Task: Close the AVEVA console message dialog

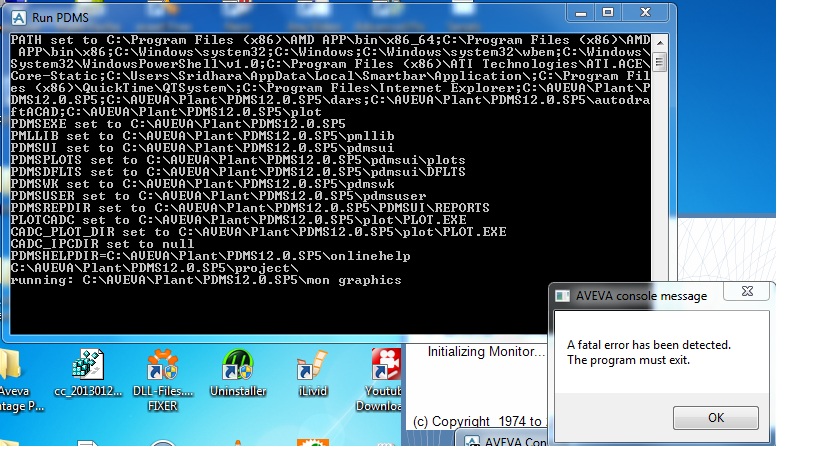Action: 747,291
